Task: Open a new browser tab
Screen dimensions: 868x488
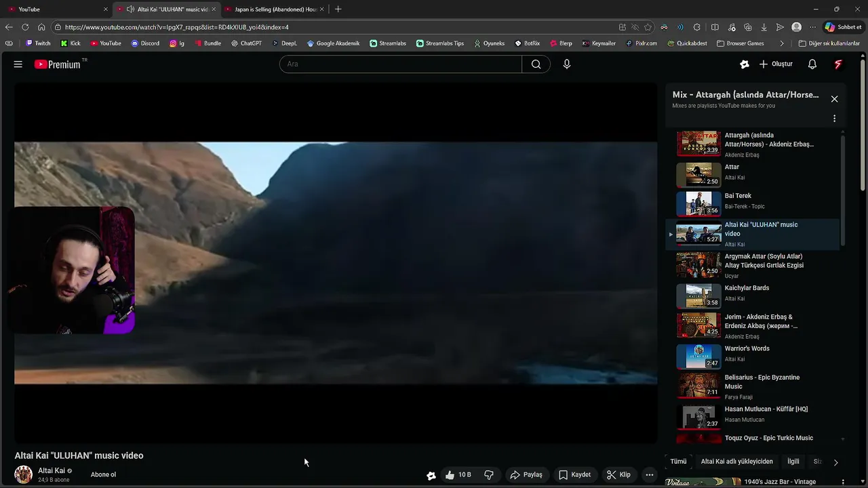Action: click(338, 9)
